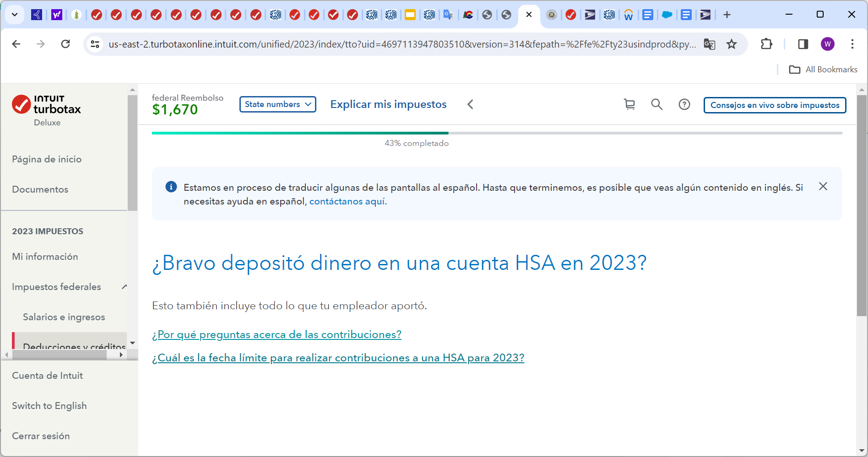
Task: Open Documentos in the sidebar
Action: click(40, 189)
